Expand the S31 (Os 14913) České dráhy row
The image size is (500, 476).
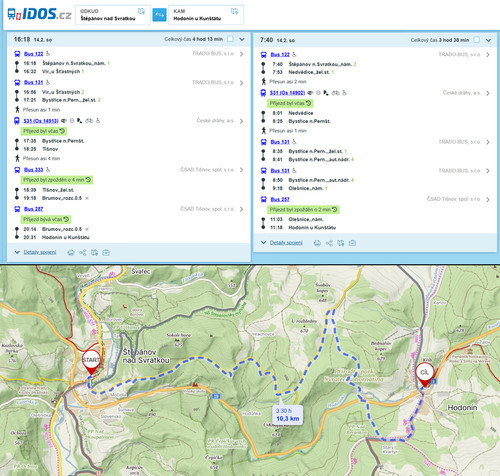click(241, 121)
